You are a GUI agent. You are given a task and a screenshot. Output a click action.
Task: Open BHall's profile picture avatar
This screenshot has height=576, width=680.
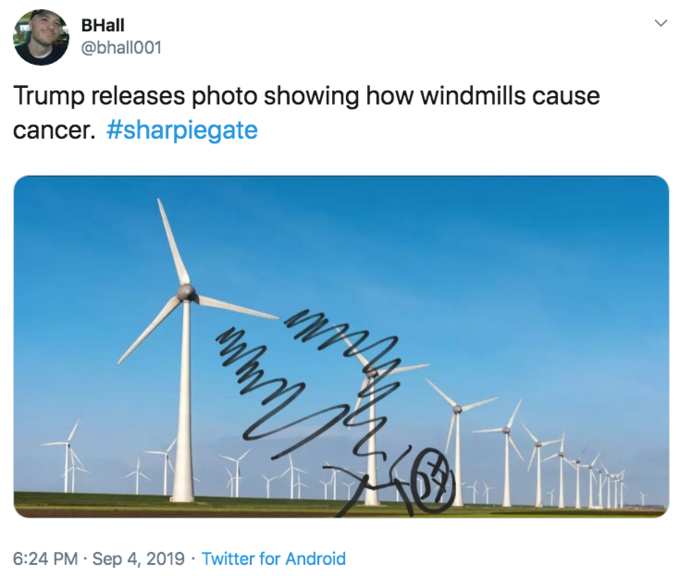(41, 37)
